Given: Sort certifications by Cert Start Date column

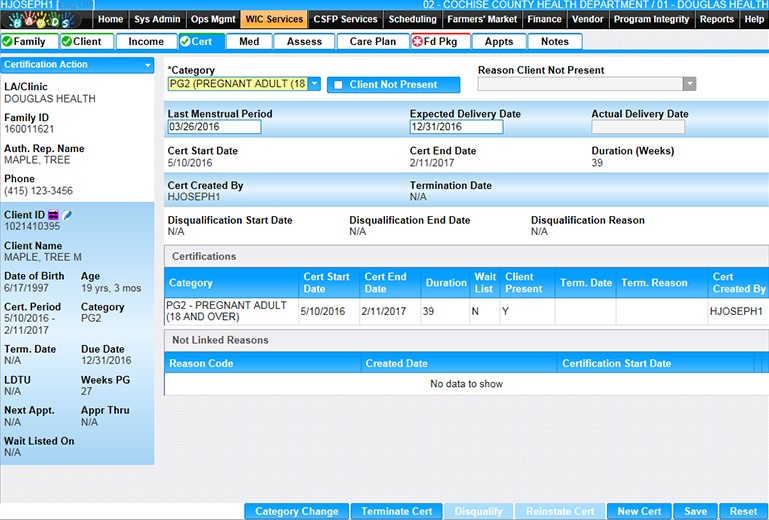Looking at the screenshot, I should (326, 283).
